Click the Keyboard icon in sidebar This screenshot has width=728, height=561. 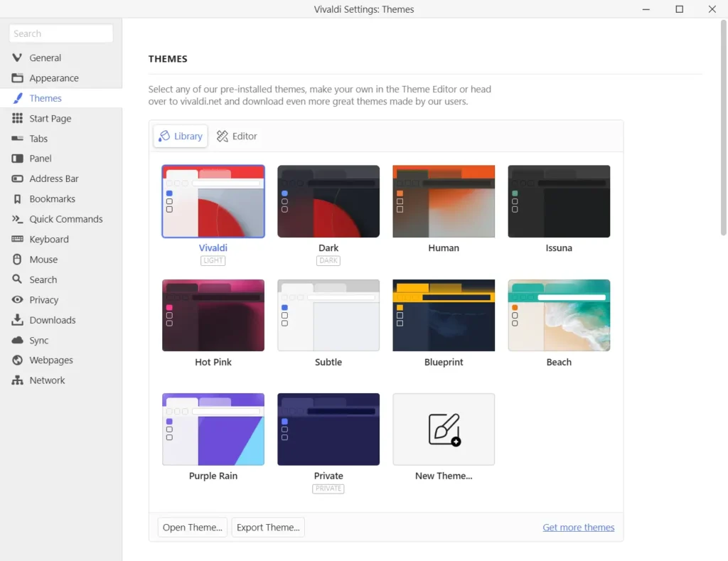(x=17, y=239)
